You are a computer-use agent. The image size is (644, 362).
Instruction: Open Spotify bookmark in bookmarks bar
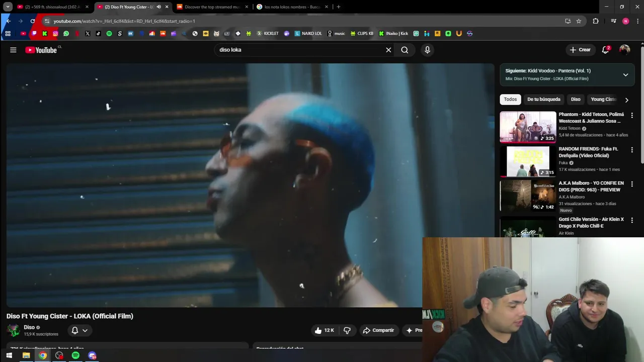pos(109,34)
